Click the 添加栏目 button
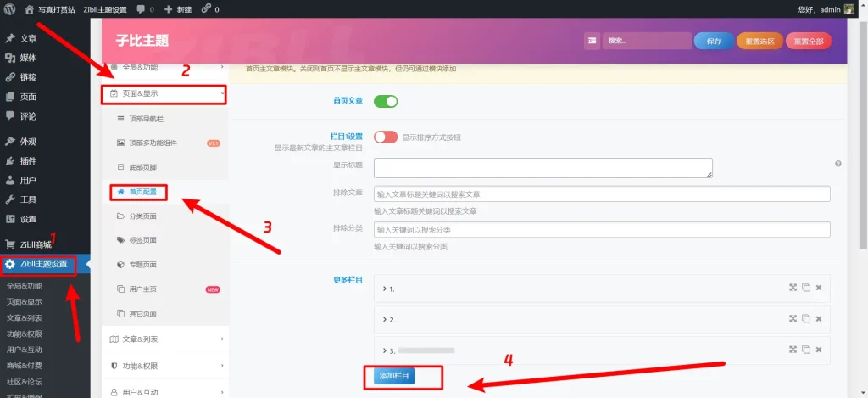 pos(394,376)
